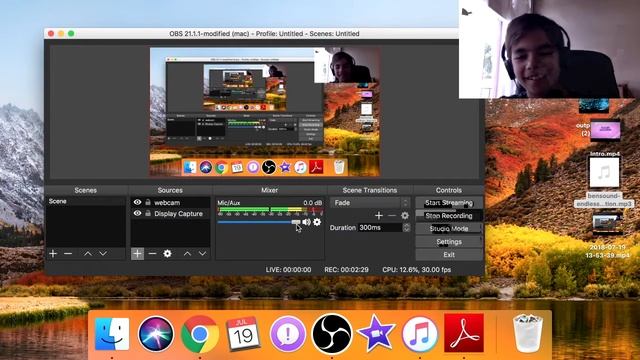
Task: Toggle visibility eye of webcam source
Action: (138, 202)
